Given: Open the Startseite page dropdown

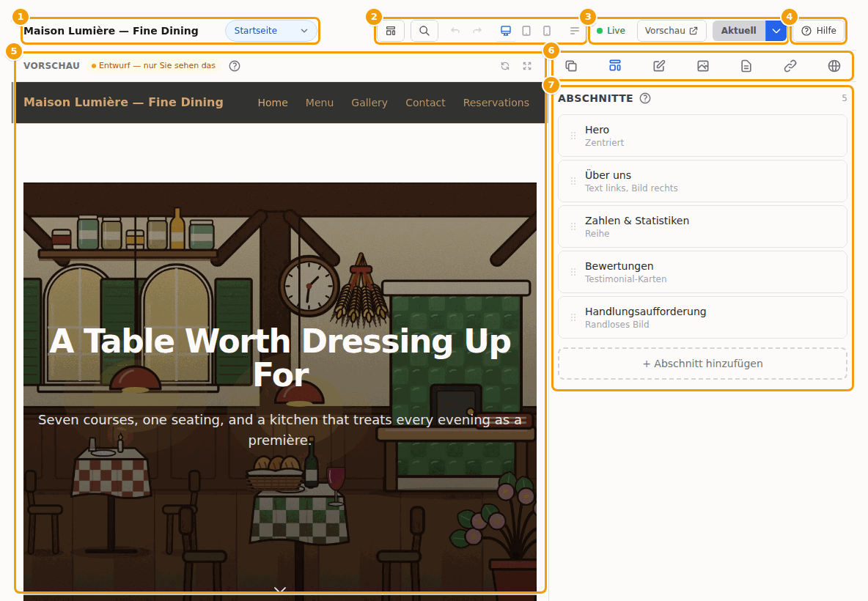Looking at the screenshot, I should tap(271, 31).
